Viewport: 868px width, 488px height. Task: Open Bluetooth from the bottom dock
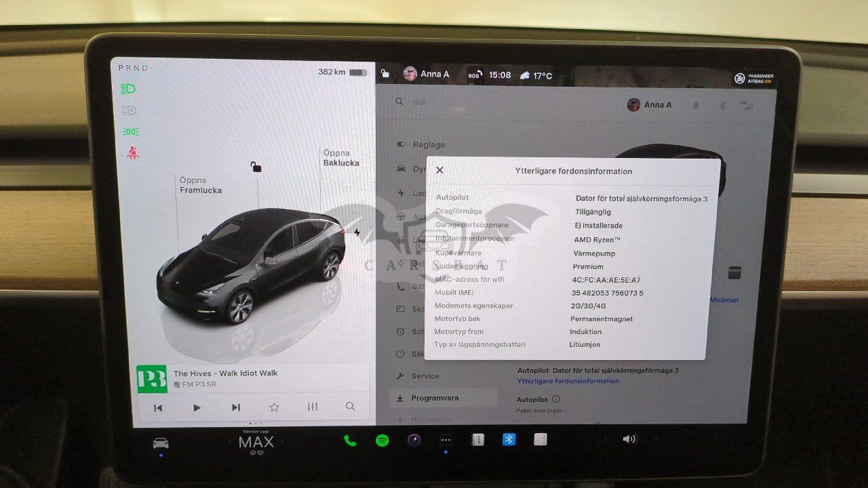click(x=509, y=439)
